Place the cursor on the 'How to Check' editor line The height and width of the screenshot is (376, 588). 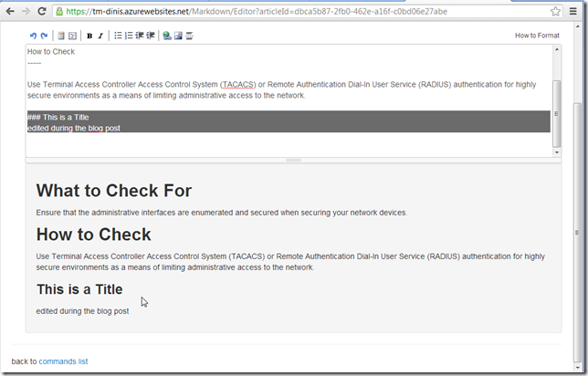(51, 52)
